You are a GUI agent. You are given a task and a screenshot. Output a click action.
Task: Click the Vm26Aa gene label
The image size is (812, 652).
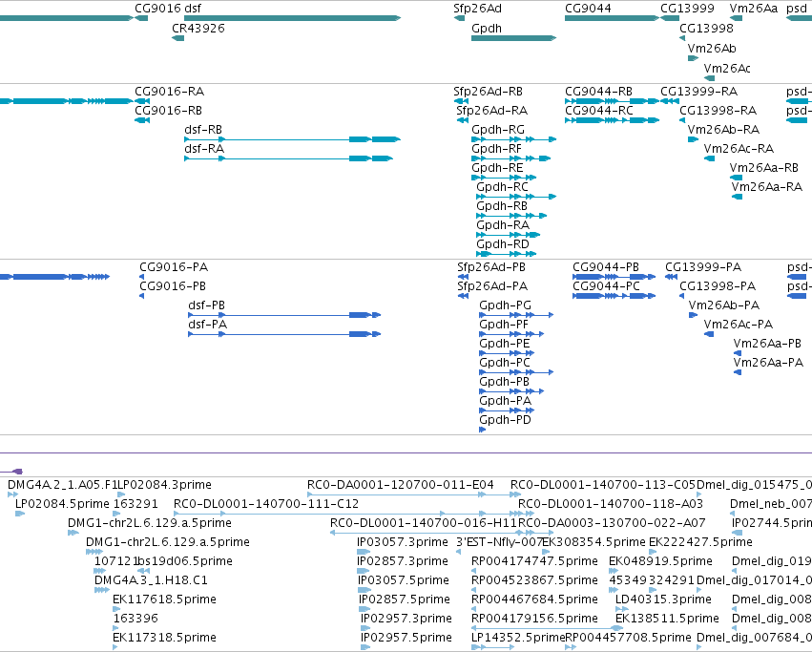point(754,9)
